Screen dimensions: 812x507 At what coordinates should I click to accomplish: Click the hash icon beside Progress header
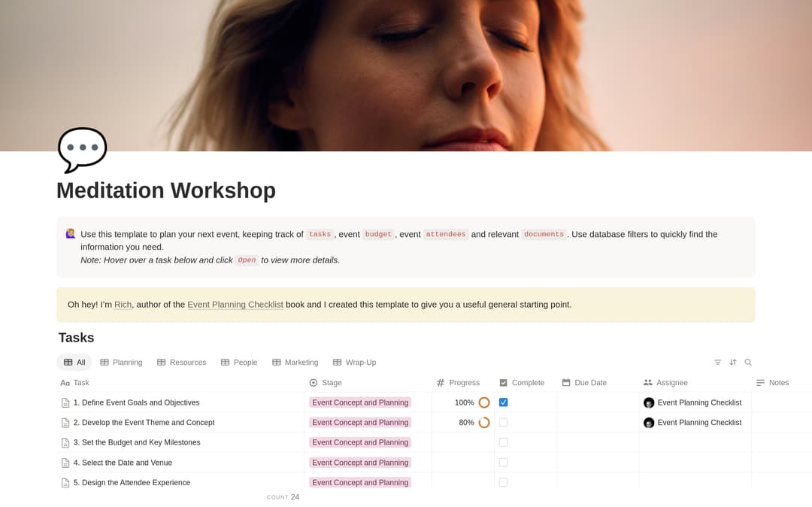(441, 383)
